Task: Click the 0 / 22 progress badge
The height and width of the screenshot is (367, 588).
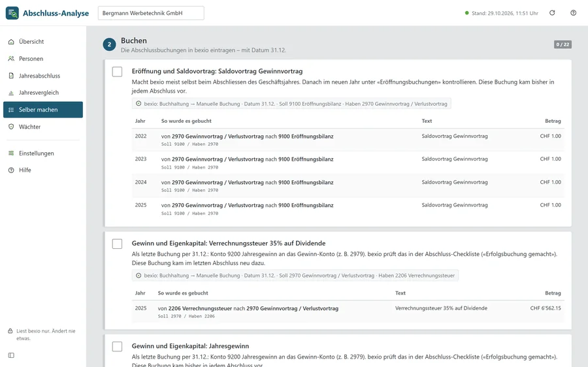Action: click(563, 44)
